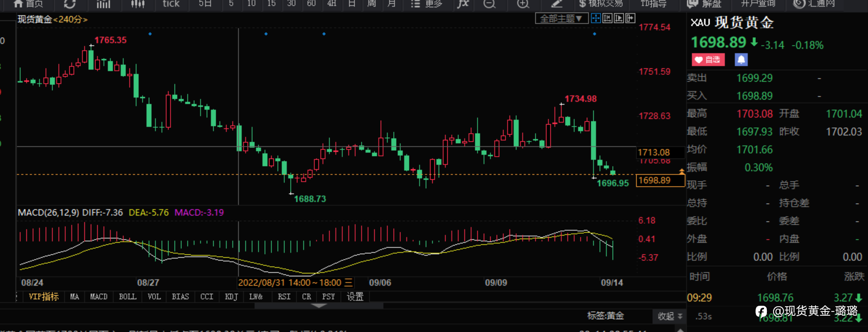The image size is (868, 332).
Task: Open the 汇通网 site link
Action: click(814, 4)
